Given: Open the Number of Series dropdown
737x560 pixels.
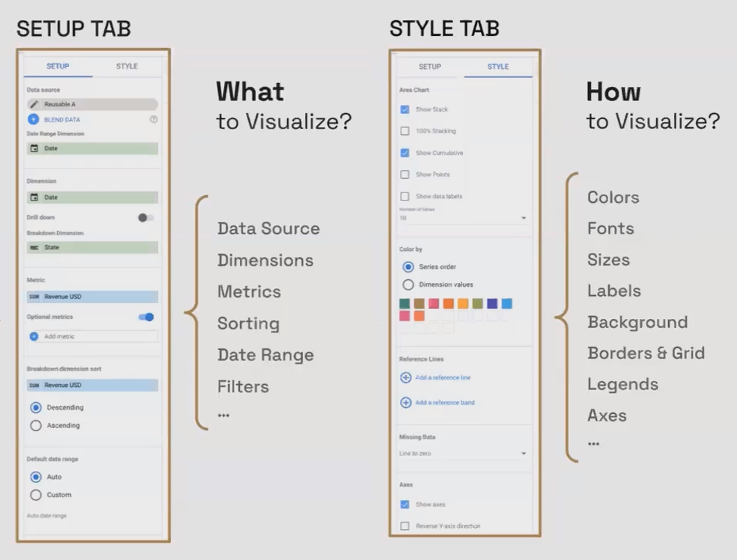Looking at the screenshot, I should (x=523, y=218).
